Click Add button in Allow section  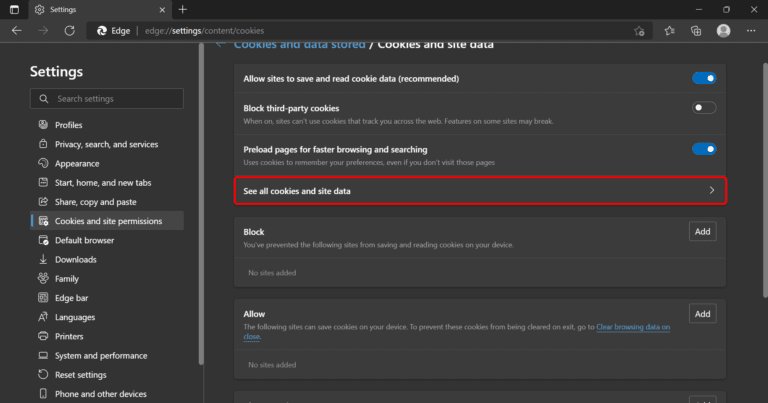(x=703, y=314)
